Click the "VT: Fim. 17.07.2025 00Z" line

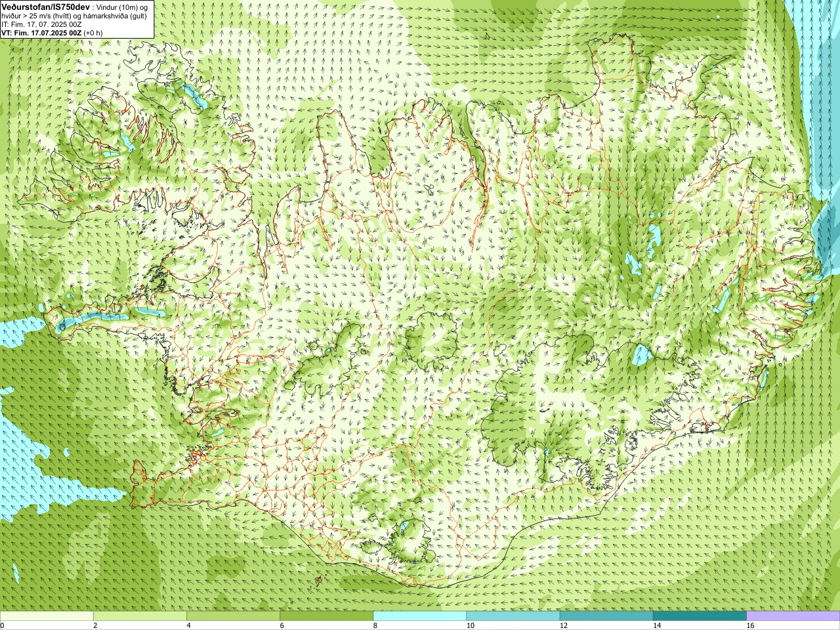coord(41,33)
